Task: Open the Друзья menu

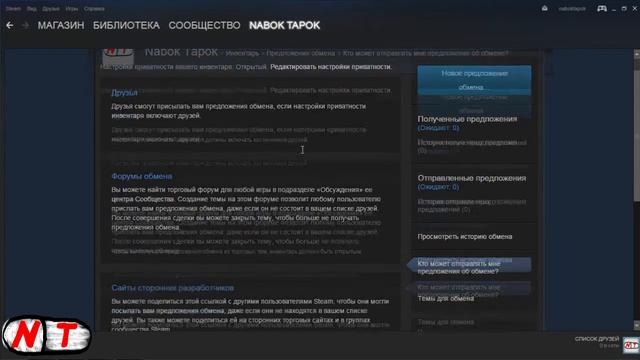Action: tap(51, 9)
